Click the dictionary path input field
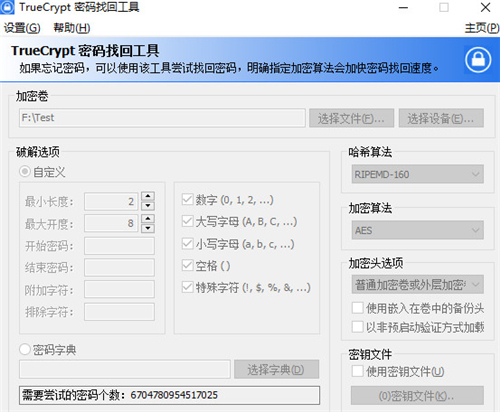 pos(125,369)
